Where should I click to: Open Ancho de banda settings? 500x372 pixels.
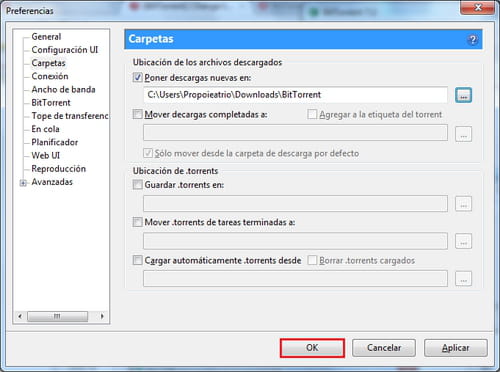point(63,89)
